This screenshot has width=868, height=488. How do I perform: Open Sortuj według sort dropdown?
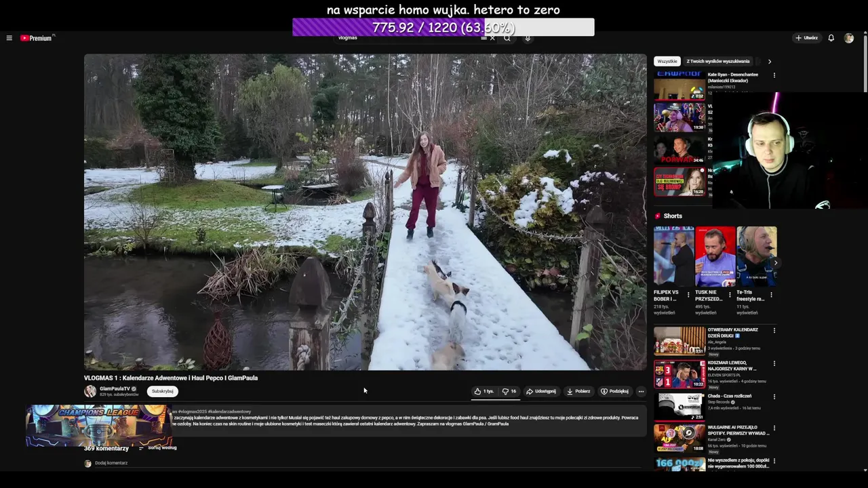point(158,448)
